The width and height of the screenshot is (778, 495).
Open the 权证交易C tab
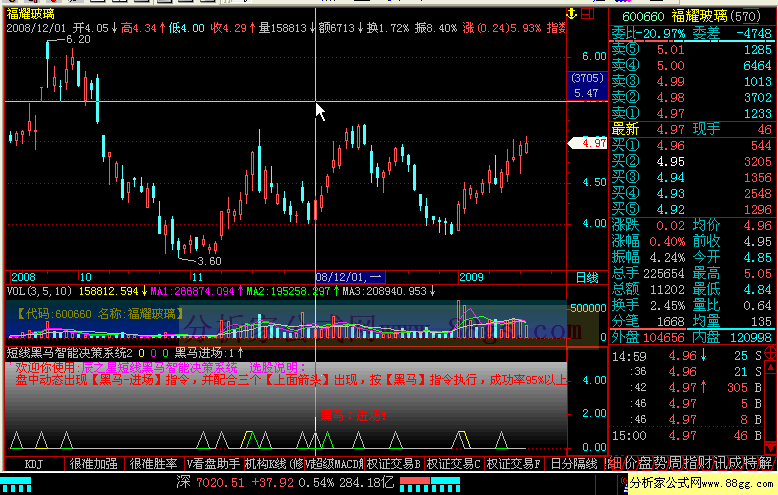coord(454,464)
